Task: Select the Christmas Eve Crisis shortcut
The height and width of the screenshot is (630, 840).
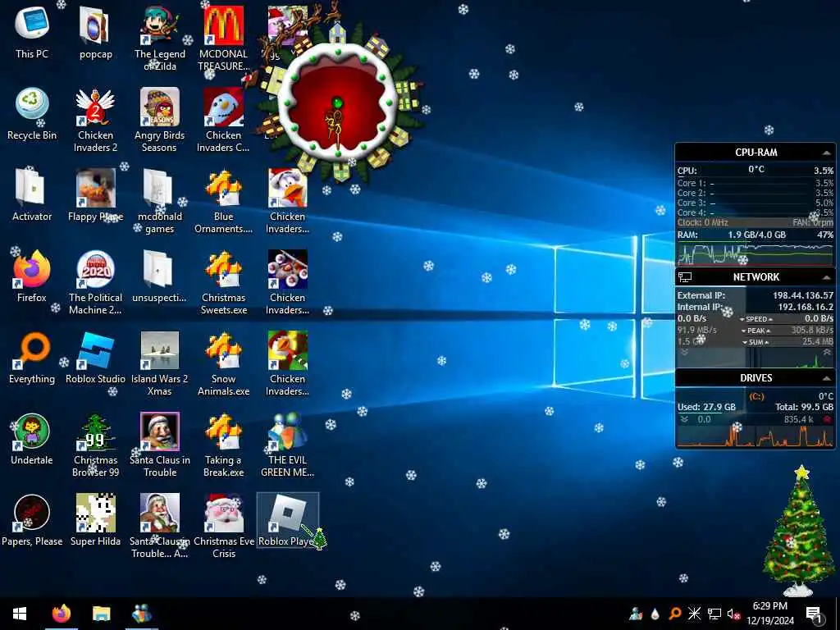Action: click(223, 527)
